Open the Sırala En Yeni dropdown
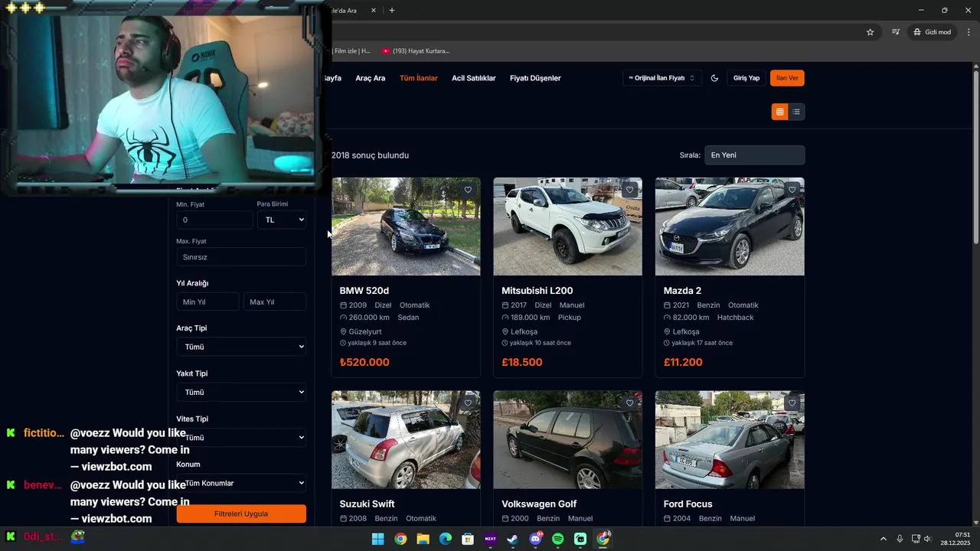The image size is (980, 551). 755,155
